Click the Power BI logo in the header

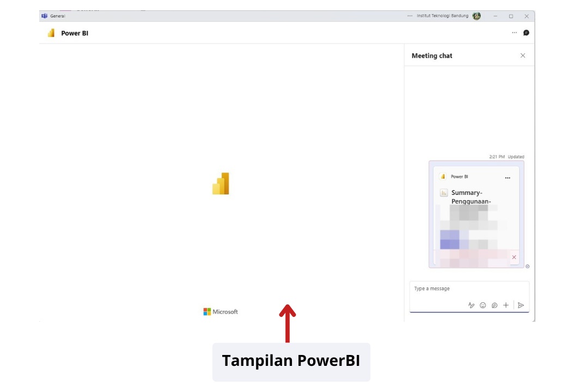point(51,33)
